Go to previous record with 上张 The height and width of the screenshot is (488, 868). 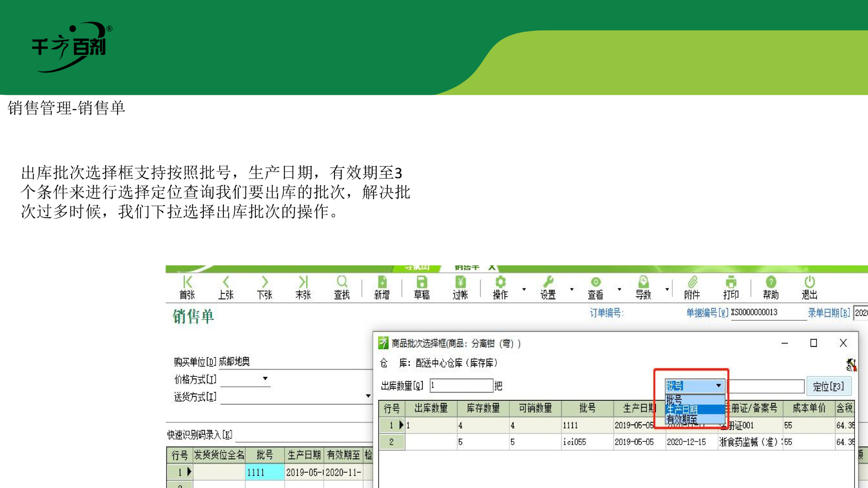[x=226, y=287]
